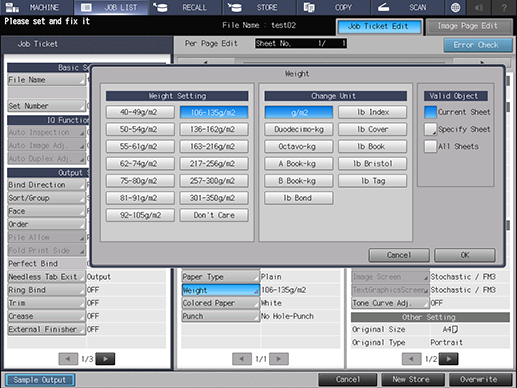The width and height of the screenshot is (517, 388).
Task: Click the speaker volume icon
Action: point(479,7)
